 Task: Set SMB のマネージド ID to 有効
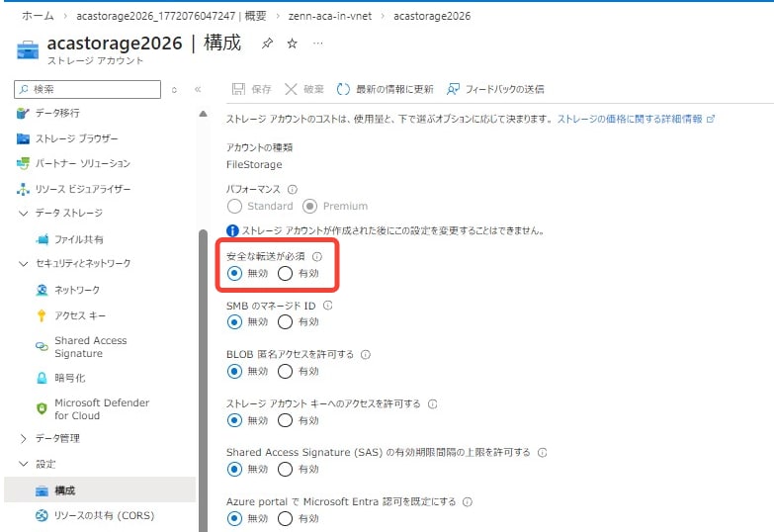click(285, 322)
